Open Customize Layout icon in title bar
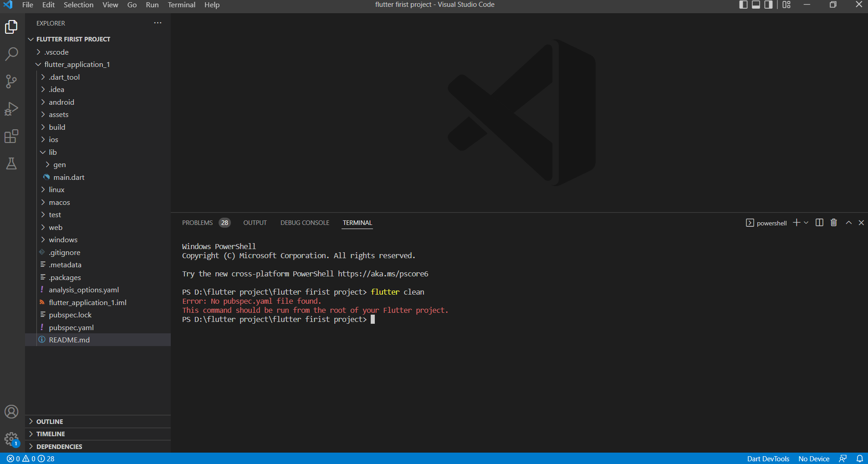 786,5
